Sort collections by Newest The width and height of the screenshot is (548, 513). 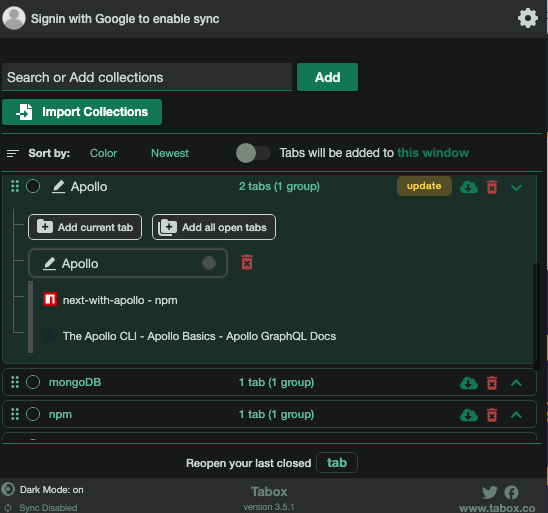pos(170,153)
